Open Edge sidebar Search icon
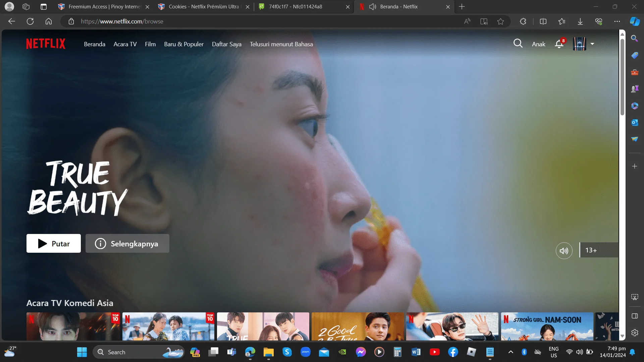 point(635,38)
